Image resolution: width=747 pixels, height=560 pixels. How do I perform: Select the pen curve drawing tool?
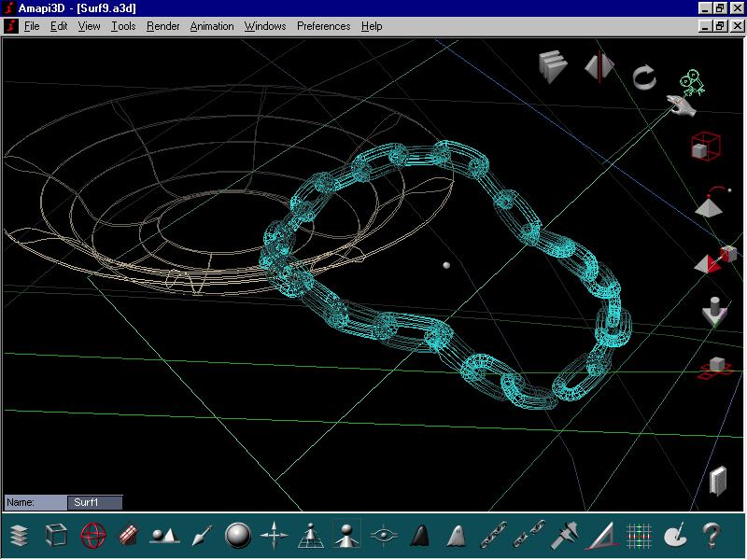click(x=202, y=534)
